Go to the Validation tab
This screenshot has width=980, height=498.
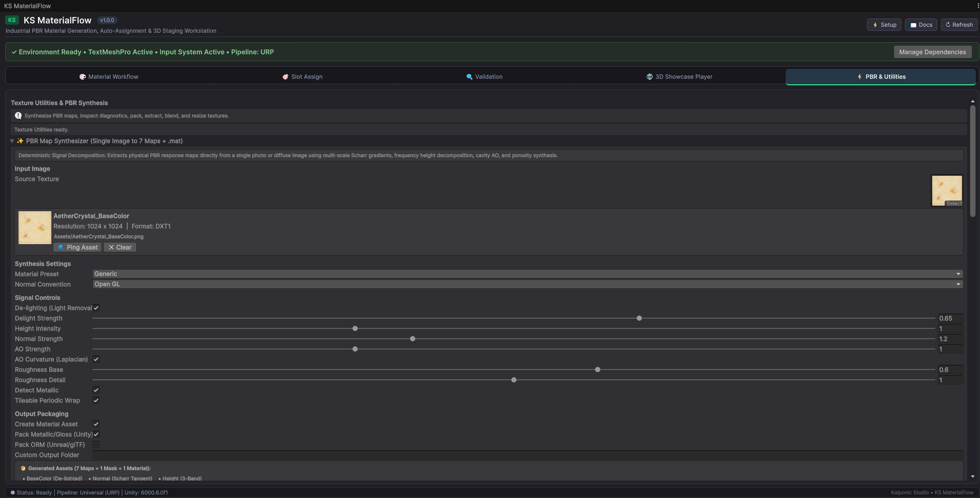point(484,77)
